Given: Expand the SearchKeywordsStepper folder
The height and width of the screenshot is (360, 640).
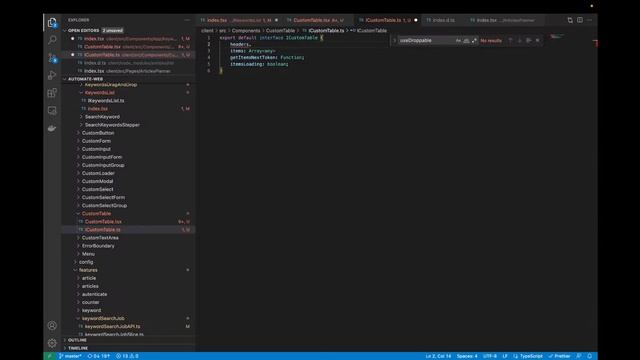Looking at the screenshot, I should pyautogui.click(x=112, y=125).
